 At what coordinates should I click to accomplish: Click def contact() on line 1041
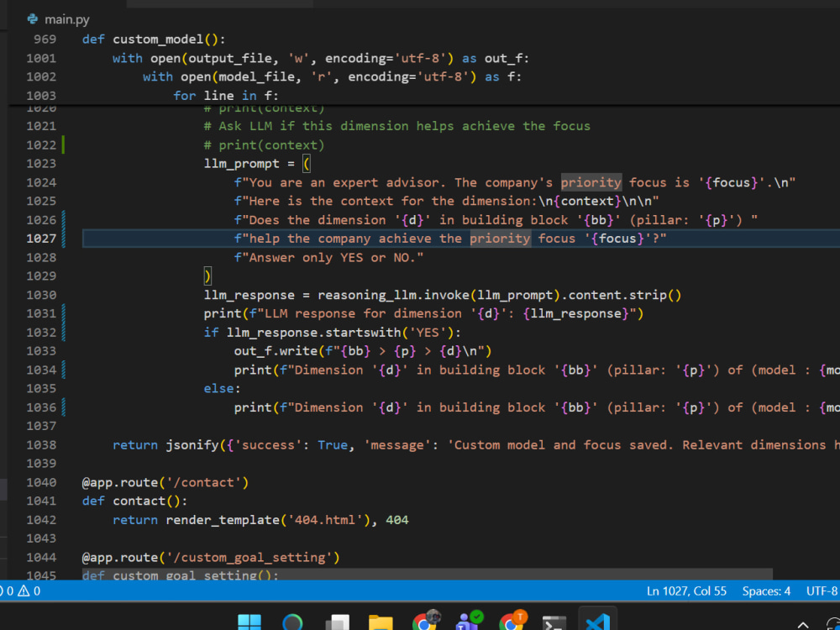click(x=134, y=501)
